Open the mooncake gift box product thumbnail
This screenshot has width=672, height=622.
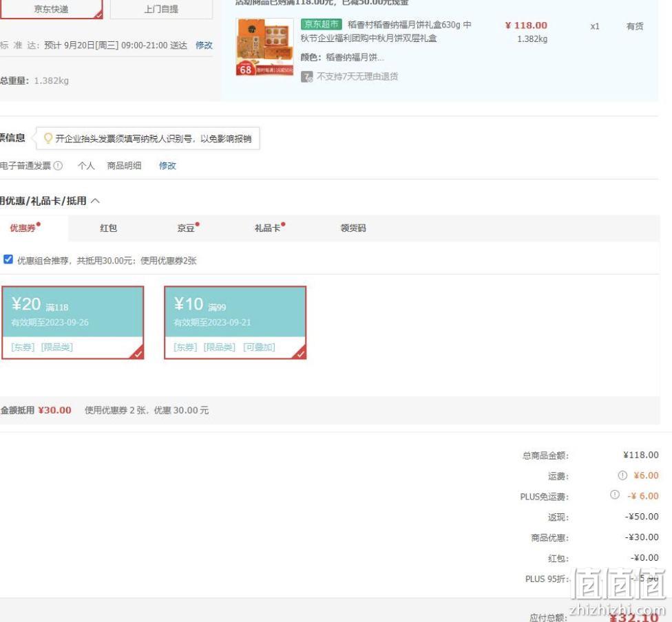(265, 47)
